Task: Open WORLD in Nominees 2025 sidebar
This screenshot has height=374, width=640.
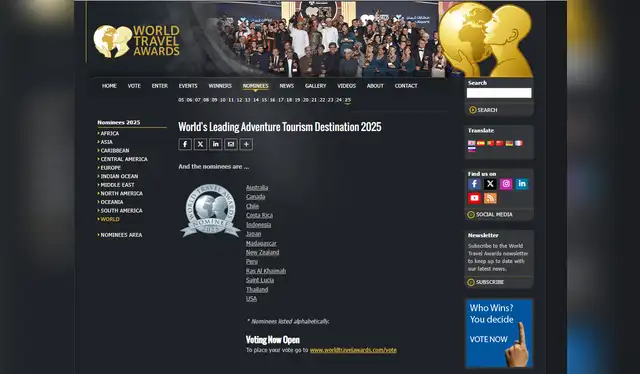Action: point(110,219)
